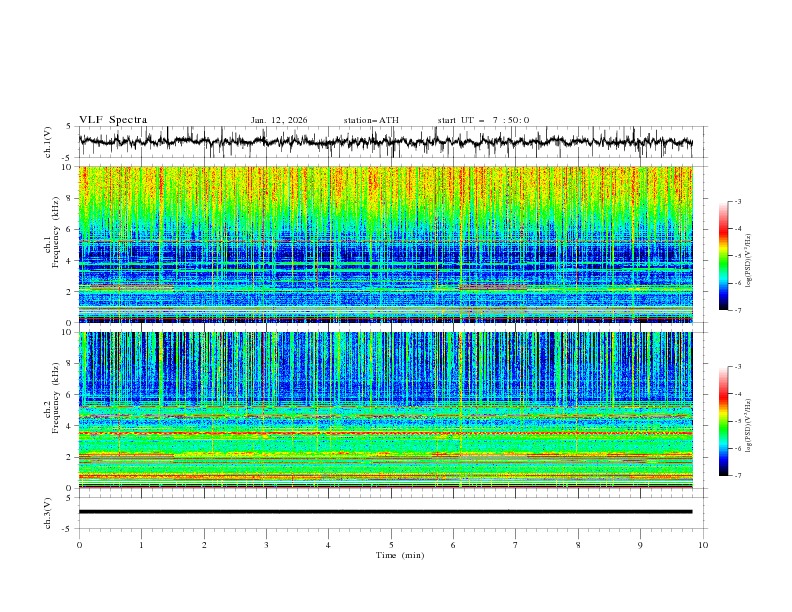Click the time axis tick label "0"
The image size is (792, 612).
(79, 545)
